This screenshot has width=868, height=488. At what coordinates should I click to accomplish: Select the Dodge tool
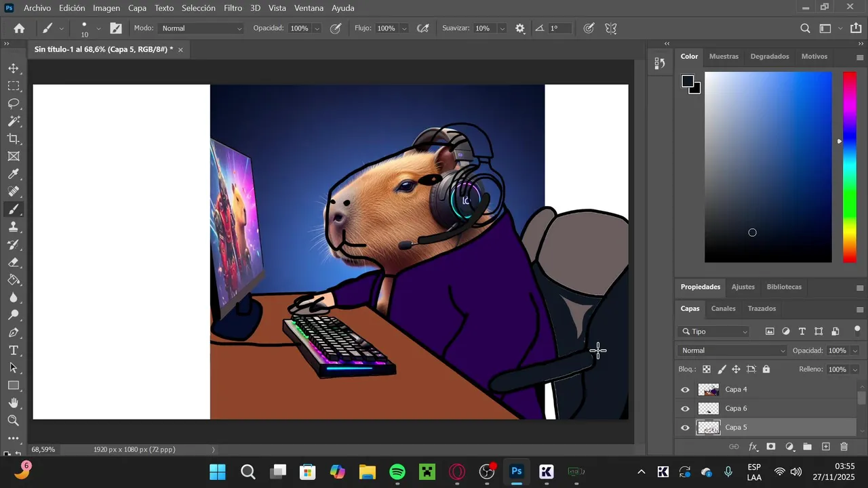point(14,315)
